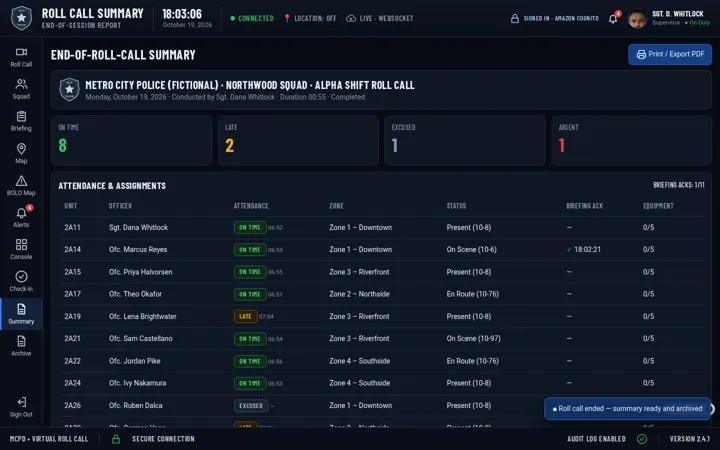This screenshot has width=720, height=450.
Task: Click the Briefing Acks 1/11 counter
Action: tap(679, 185)
